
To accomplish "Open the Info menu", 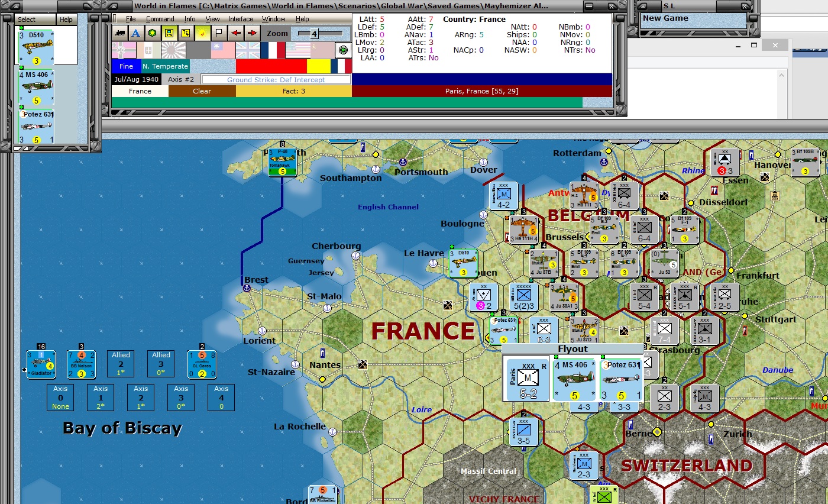I will pos(190,20).
